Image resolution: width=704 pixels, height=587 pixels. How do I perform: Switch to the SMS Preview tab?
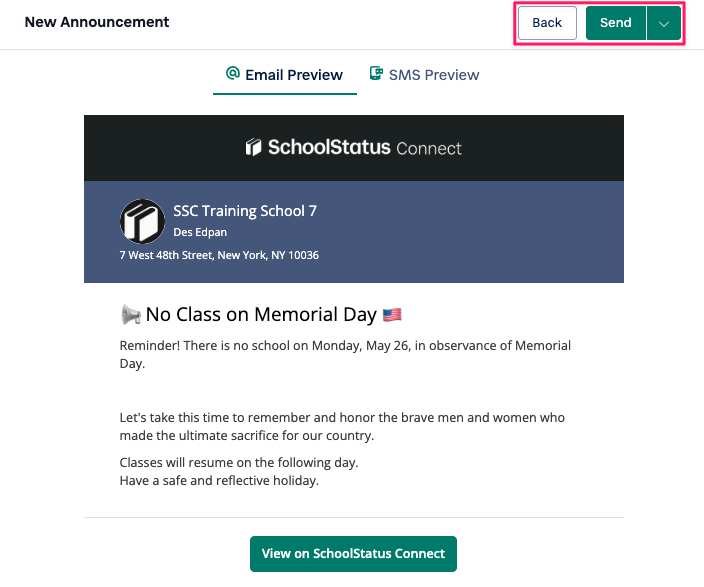pos(424,75)
